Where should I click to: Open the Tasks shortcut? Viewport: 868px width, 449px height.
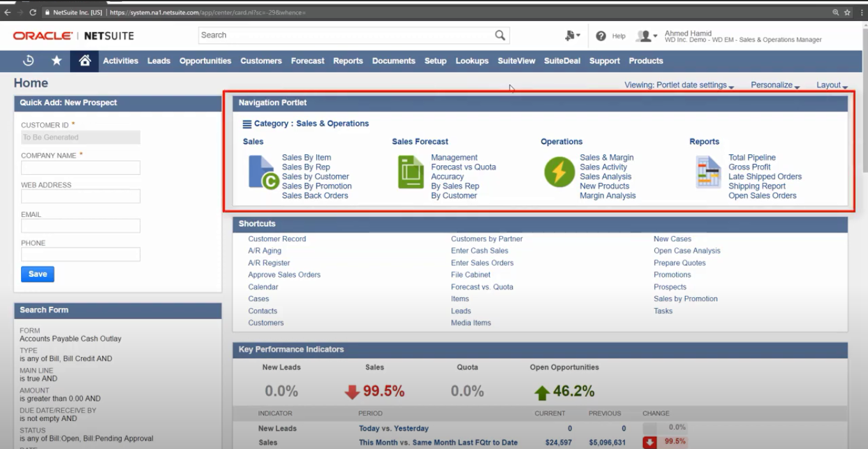(x=663, y=311)
